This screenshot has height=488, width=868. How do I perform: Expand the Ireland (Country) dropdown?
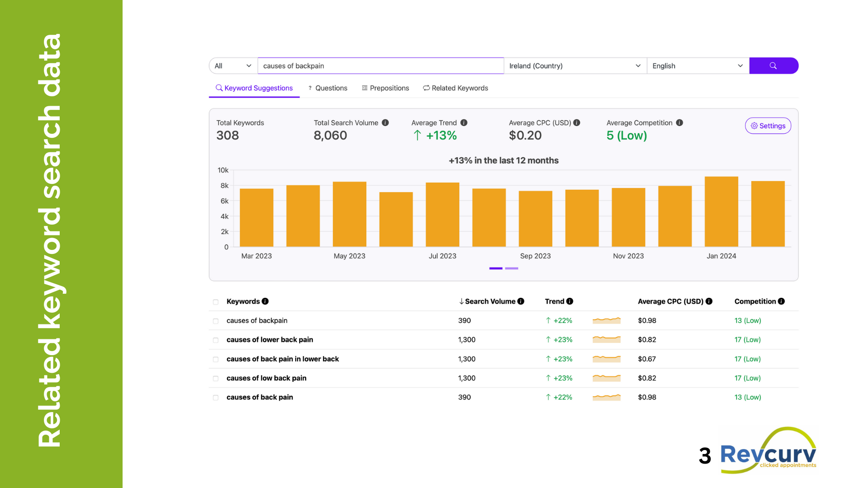(575, 66)
